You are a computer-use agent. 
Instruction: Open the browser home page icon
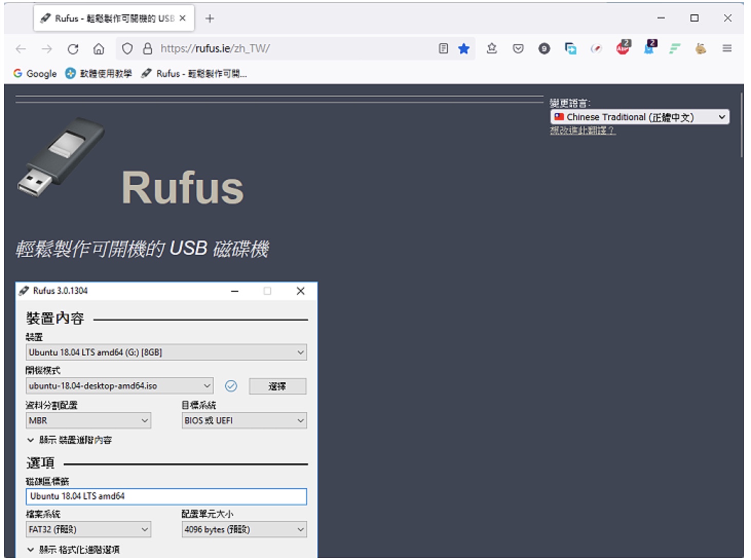click(x=99, y=49)
